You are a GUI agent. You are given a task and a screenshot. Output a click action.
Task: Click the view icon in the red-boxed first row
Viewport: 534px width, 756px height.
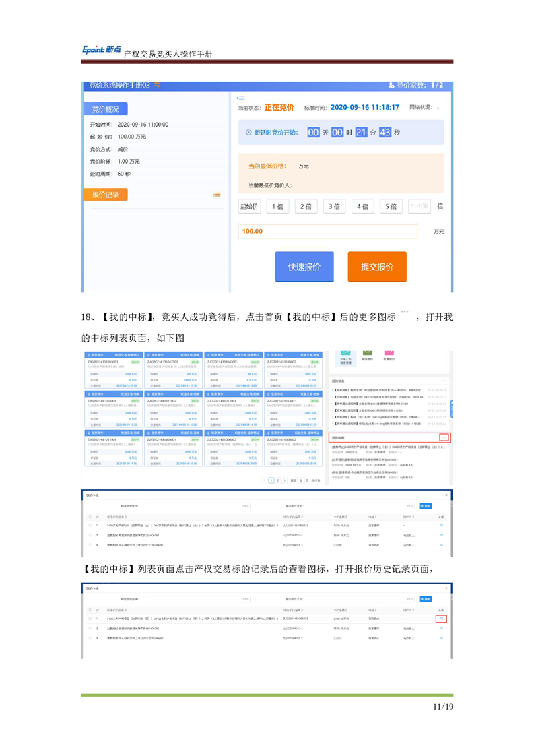442,618
